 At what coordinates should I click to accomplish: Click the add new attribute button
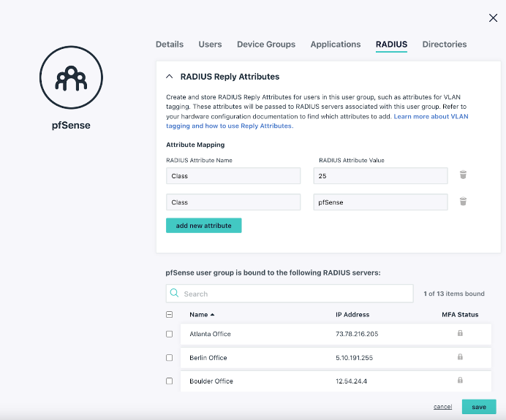tap(203, 226)
